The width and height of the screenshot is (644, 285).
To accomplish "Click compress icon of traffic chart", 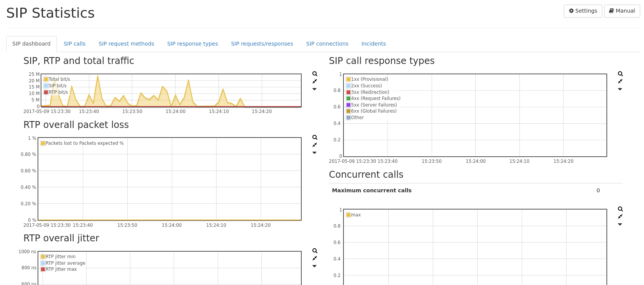I will click(315, 81).
